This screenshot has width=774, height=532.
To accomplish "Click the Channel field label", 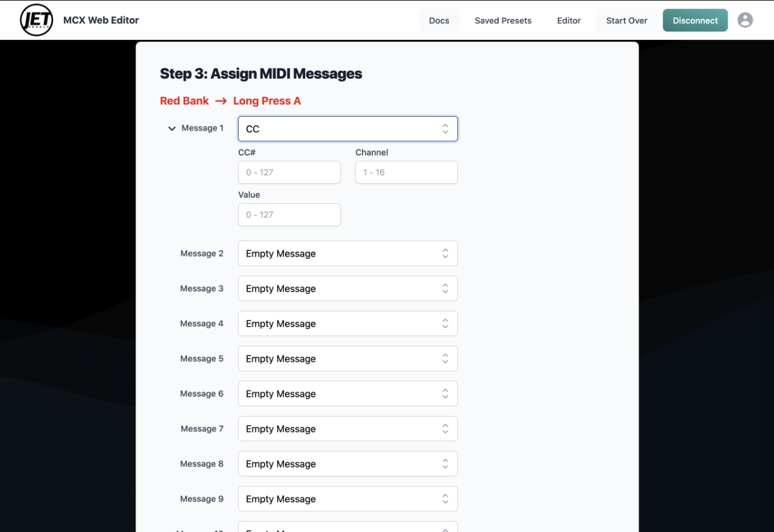I will coord(372,153).
